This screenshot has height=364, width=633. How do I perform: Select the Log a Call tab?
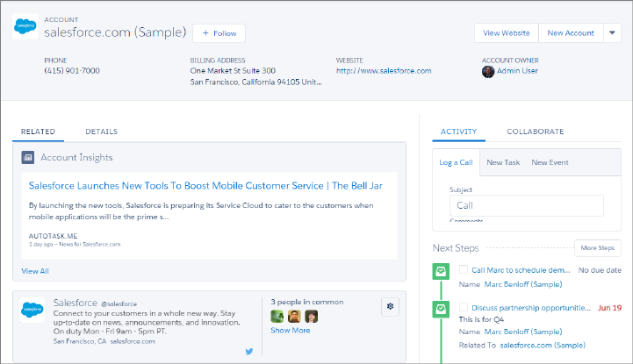point(456,162)
